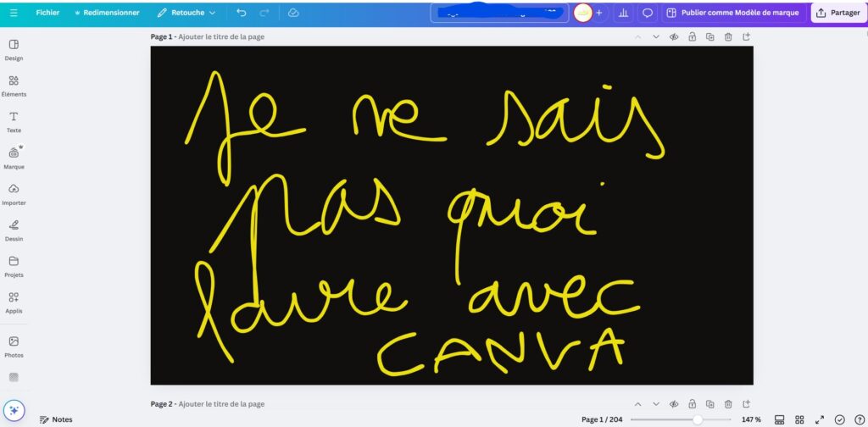
Task: Open the Dessin drawing tools
Action: 14,230
